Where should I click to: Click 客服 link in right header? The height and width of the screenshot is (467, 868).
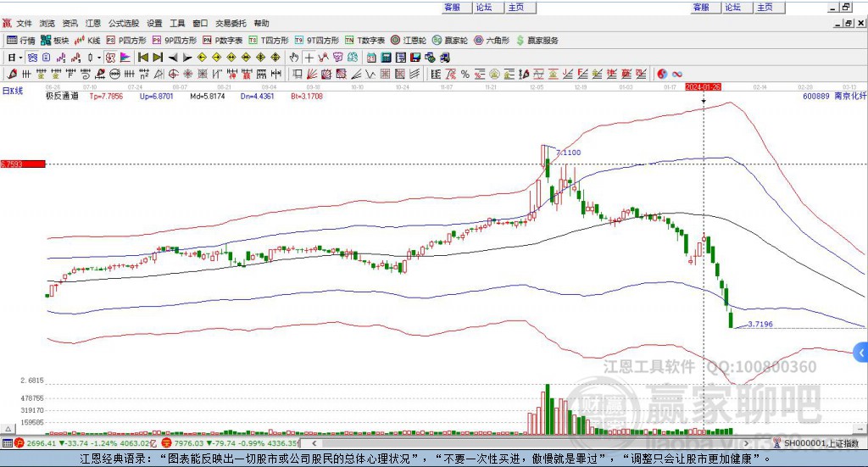click(701, 7)
